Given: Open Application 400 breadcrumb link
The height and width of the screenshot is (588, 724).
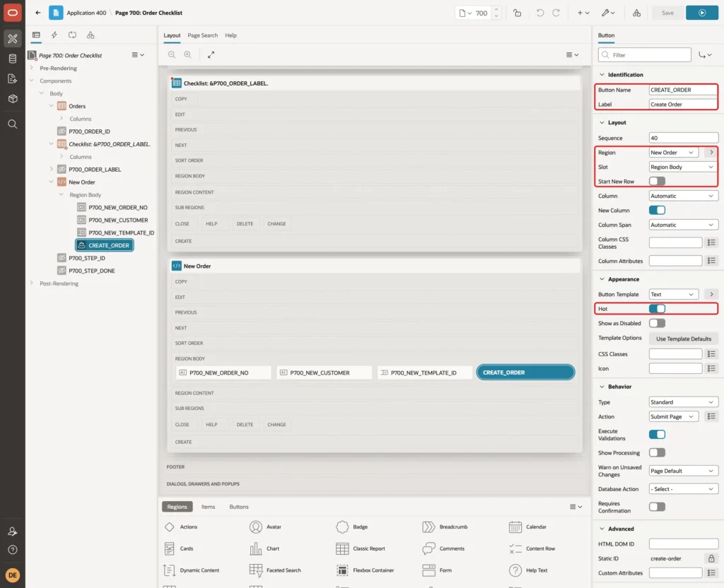Looking at the screenshot, I should (x=86, y=13).
